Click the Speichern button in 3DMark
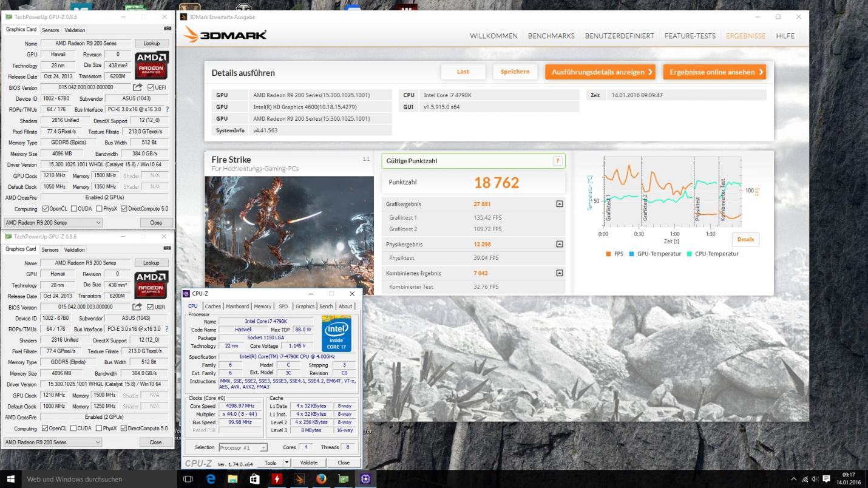Image resolution: width=868 pixels, height=488 pixels. pyautogui.click(x=515, y=72)
